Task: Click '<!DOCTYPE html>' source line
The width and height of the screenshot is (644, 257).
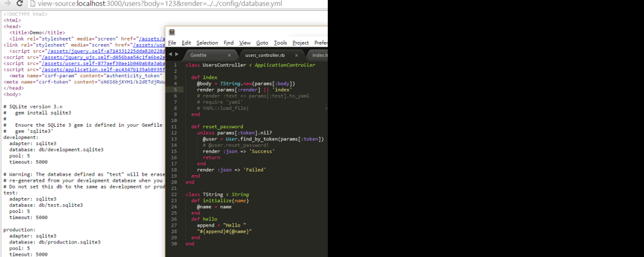Action: pos(25,14)
